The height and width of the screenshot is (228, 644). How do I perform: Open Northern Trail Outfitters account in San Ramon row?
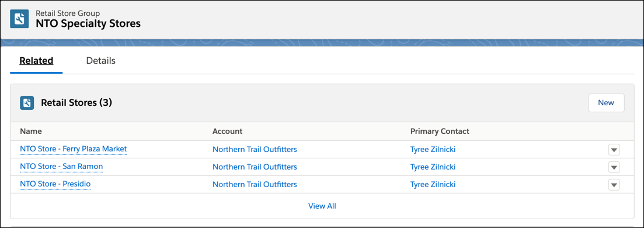(255, 167)
